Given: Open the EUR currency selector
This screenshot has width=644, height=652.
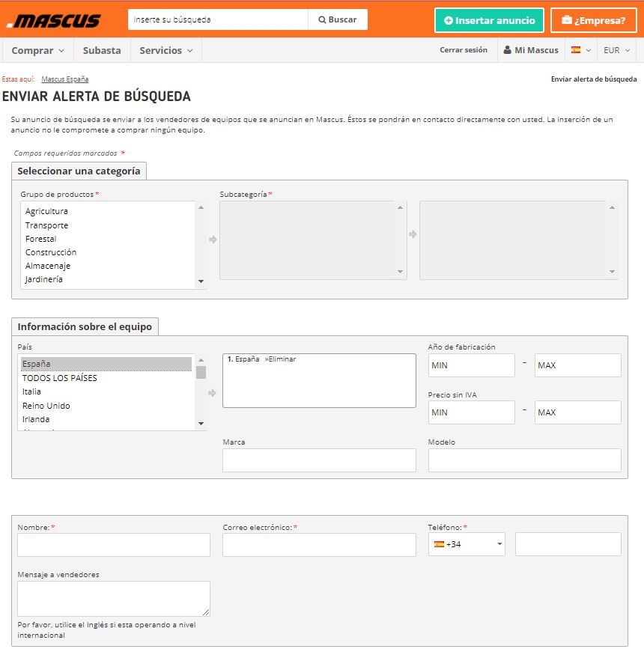Looking at the screenshot, I should coord(616,50).
